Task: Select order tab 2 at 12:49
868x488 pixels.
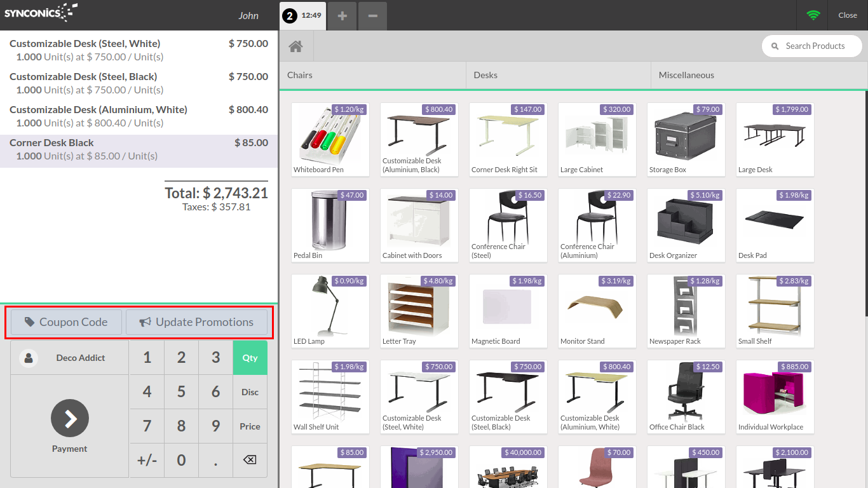Action: 303,16
